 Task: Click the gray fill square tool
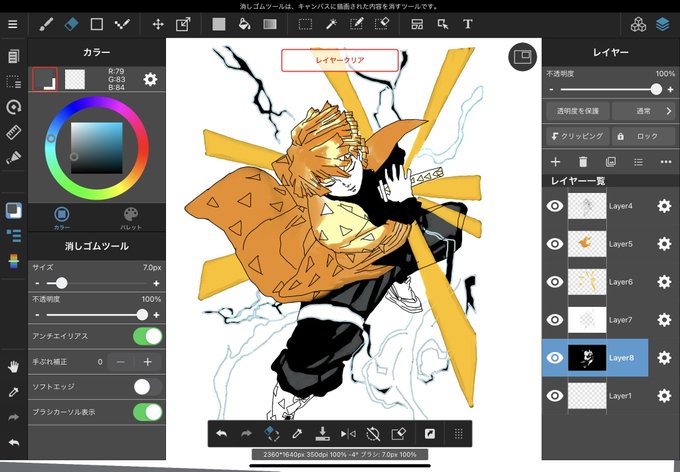pyautogui.click(x=219, y=24)
